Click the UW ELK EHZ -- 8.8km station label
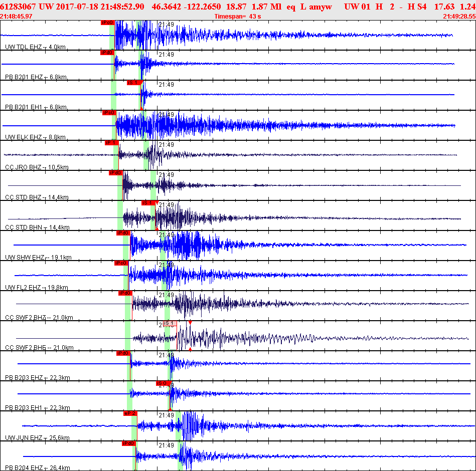Screen dimensions: 476x471 35,137
